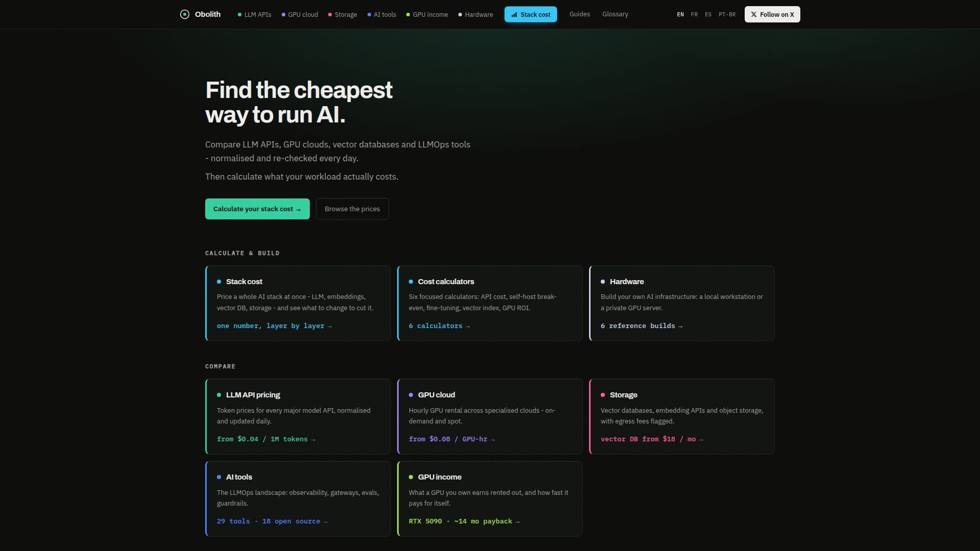The width and height of the screenshot is (980, 551).
Task: Switch language to ES
Action: pos(708,14)
